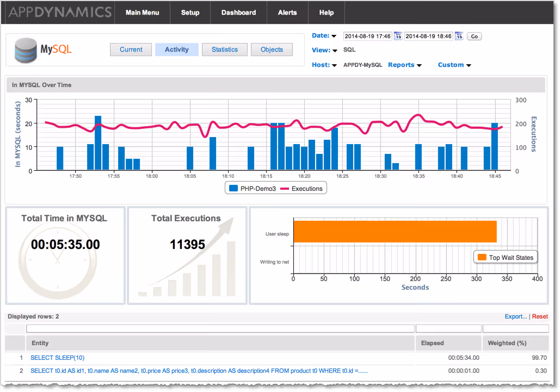560x392 pixels.
Task: Click the start date field 2014-08-19 17:46
Action: coord(367,36)
